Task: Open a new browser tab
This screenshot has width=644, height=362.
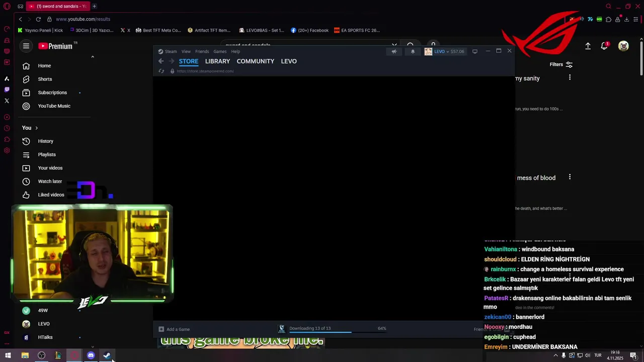Action: click(x=94, y=6)
